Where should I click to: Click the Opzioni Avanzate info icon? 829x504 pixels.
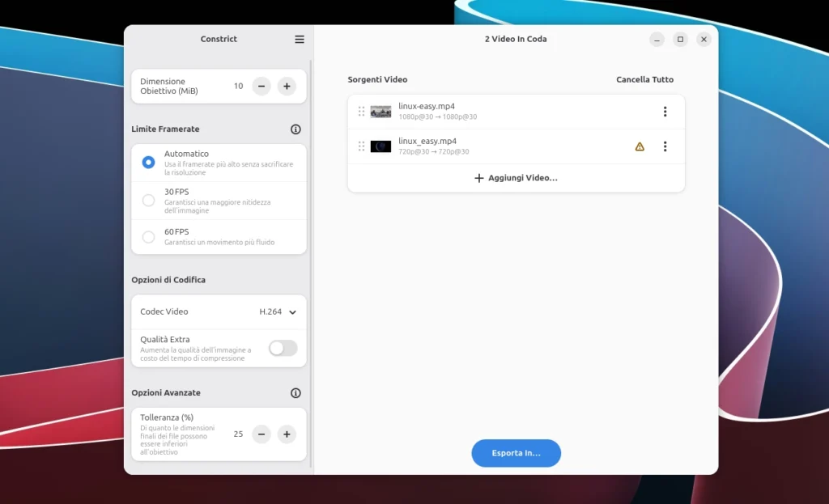coord(295,393)
